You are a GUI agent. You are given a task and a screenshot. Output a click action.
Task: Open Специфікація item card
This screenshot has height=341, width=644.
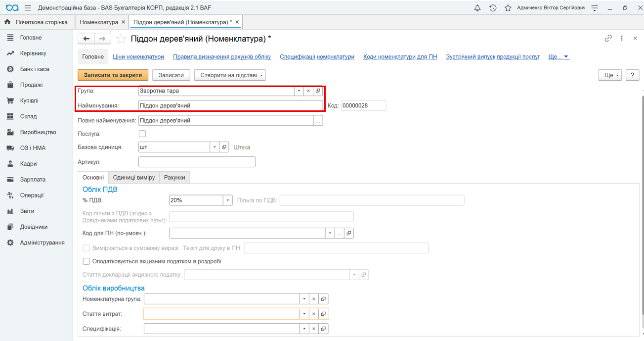tap(323, 329)
